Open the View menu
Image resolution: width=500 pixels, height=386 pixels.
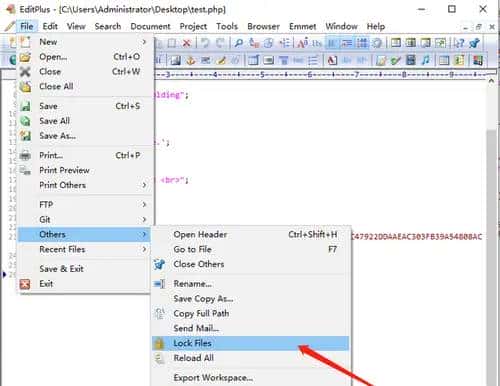click(76, 26)
